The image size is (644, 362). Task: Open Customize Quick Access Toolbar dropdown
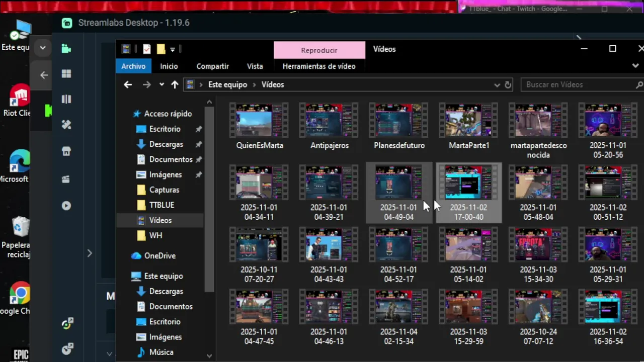coord(172,49)
